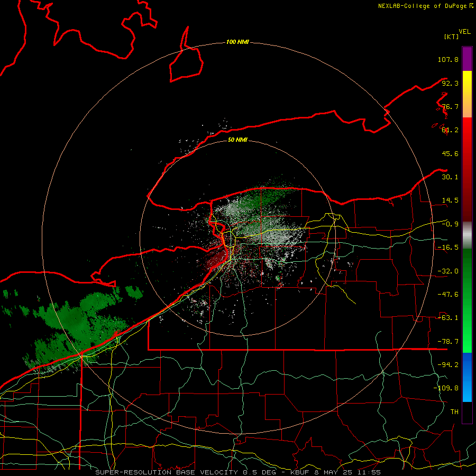Click the VEL legend title
Screen dimensions: 476x476
tap(464, 32)
